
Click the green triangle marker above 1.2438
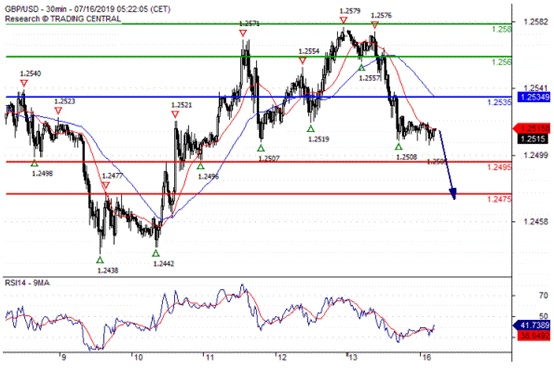100,260
